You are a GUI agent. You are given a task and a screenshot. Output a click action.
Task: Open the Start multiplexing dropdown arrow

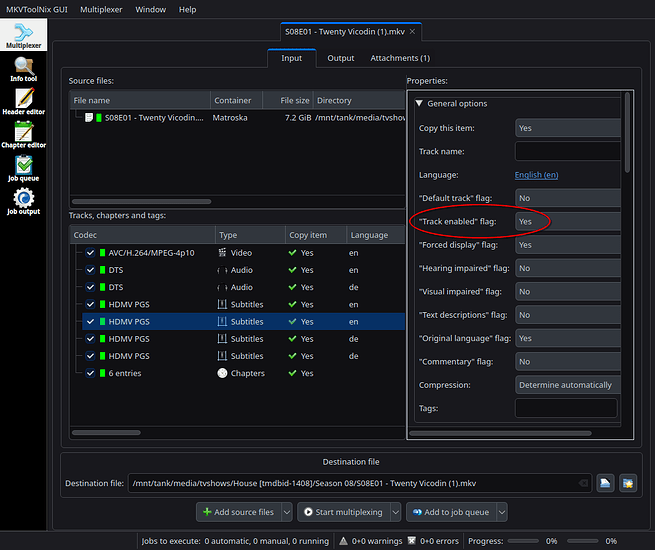(396, 512)
